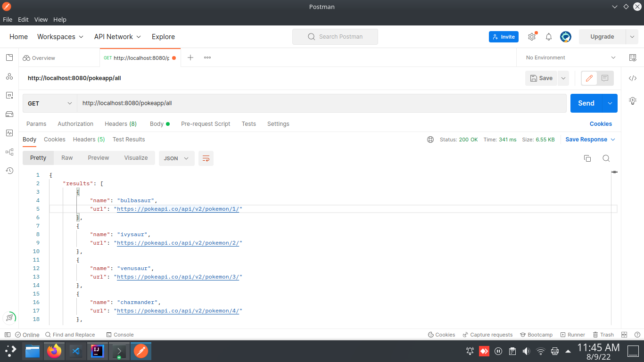
Task: Switch to the Raw response tab
Action: (x=67, y=157)
